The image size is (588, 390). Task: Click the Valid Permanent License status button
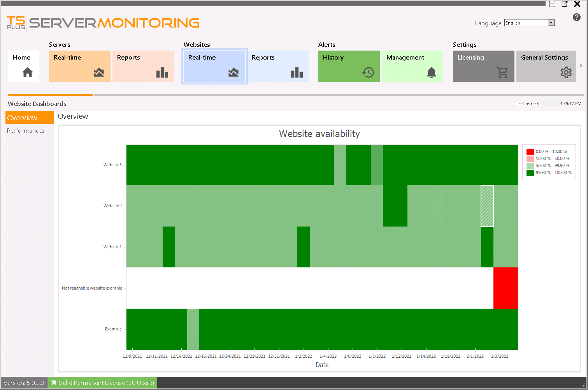point(102,383)
